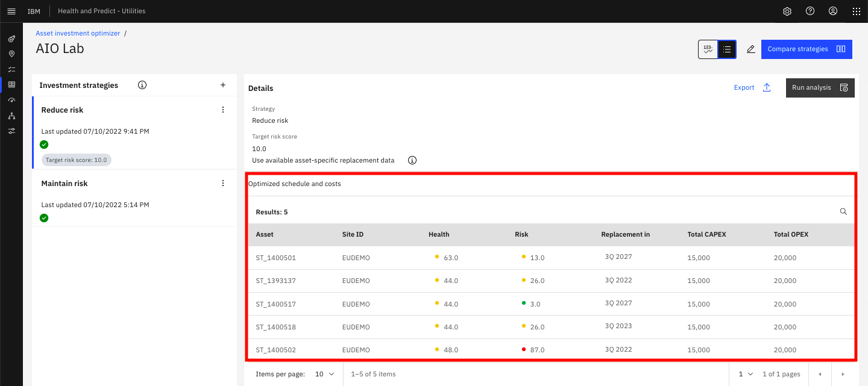Click 3Q 2023 replacement cell
The width and height of the screenshot is (868, 386).
(x=618, y=326)
